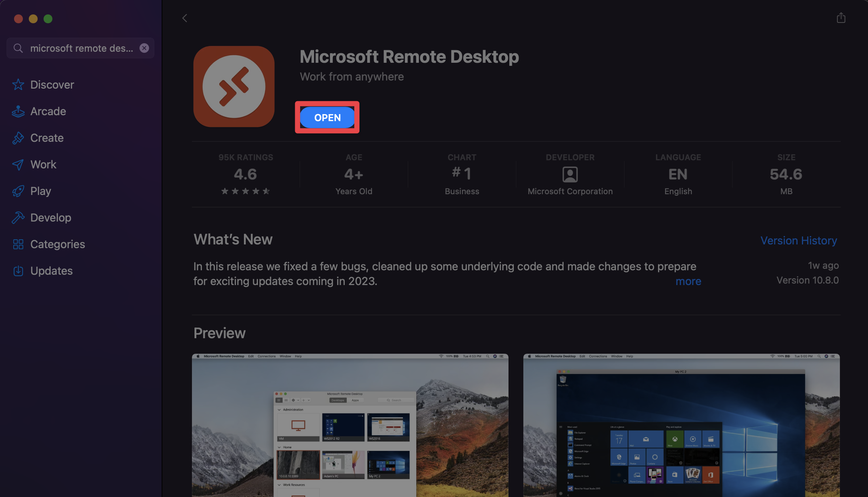Screen dimensions: 868x497
Task: Select the Work category tab
Action: tap(43, 165)
